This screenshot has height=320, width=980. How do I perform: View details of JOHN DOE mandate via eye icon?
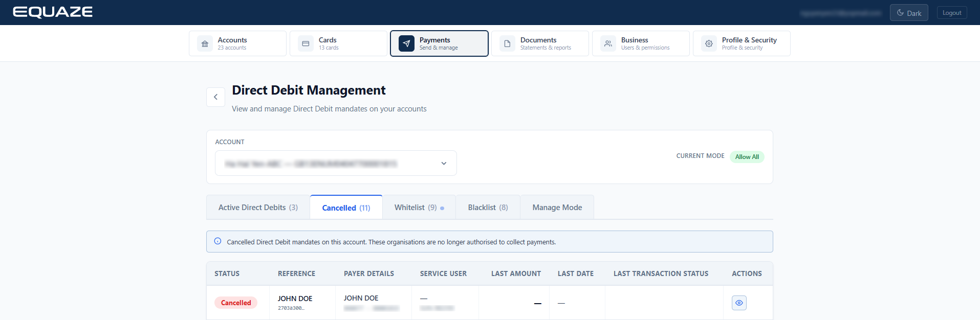(x=739, y=303)
